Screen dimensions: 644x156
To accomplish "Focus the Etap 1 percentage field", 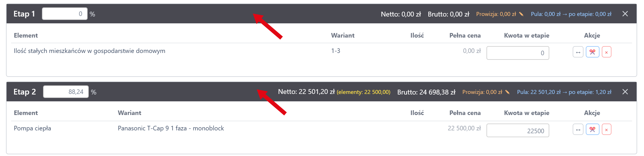I will (65, 14).
